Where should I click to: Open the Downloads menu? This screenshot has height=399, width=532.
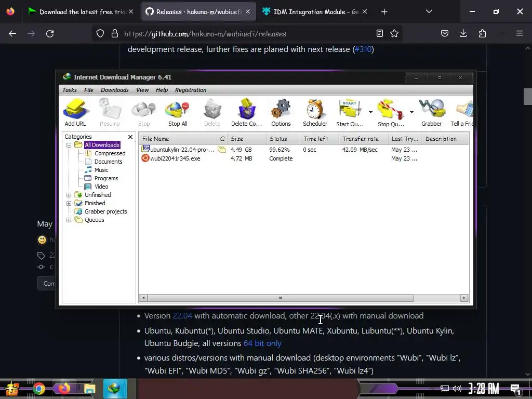(115, 90)
